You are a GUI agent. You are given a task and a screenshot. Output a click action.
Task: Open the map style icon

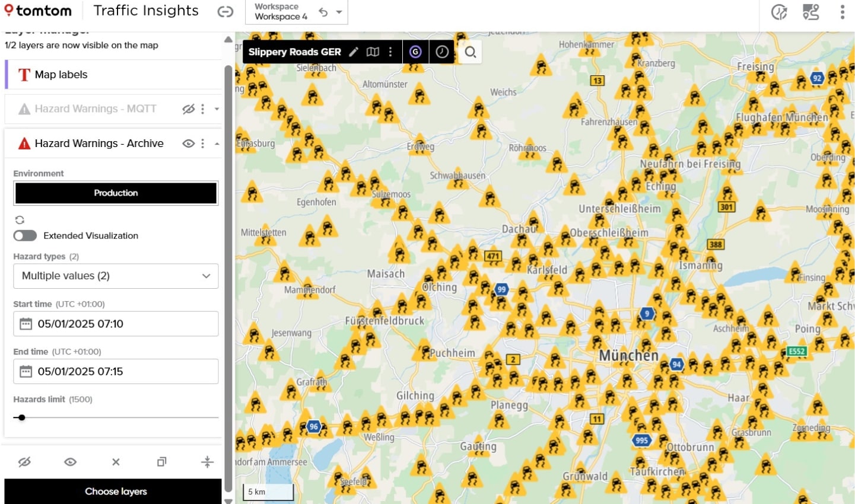(x=373, y=52)
